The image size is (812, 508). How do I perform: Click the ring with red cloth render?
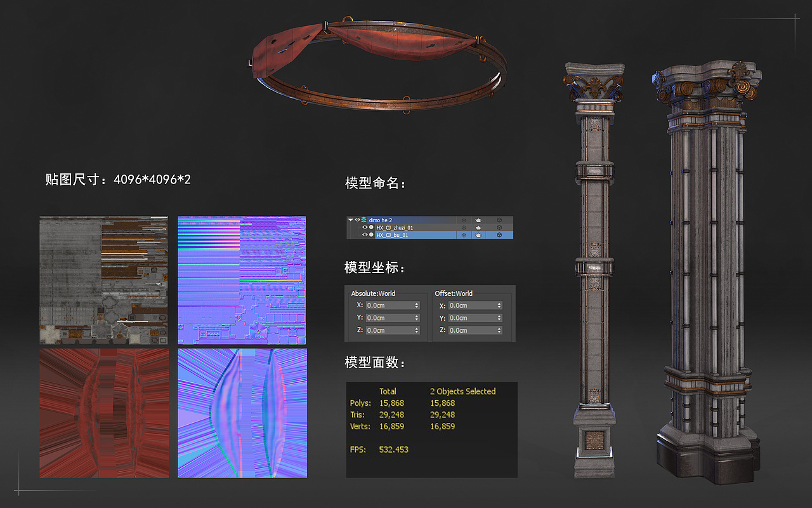(x=377, y=65)
